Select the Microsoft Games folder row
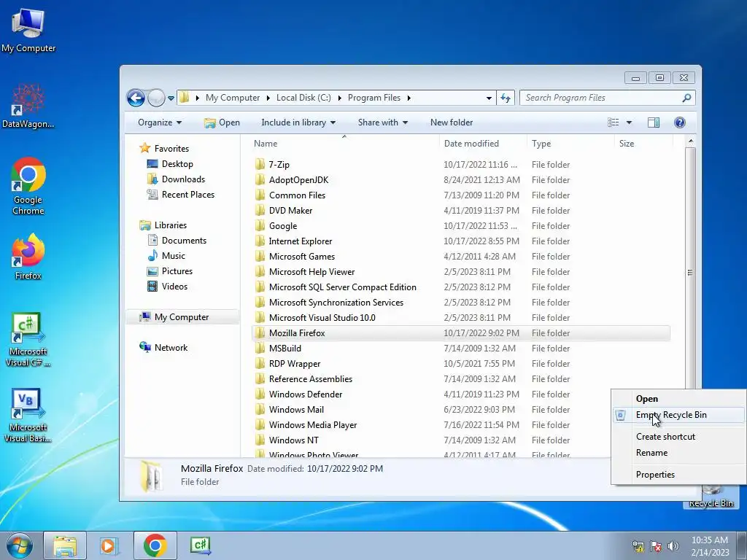 [x=461, y=256]
